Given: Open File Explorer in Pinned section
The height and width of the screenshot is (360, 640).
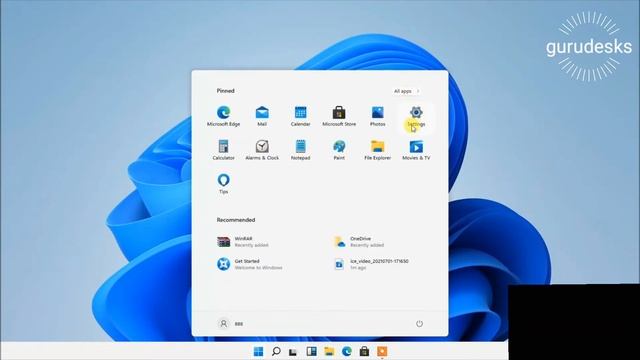Looking at the screenshot, I should point(378,150).
